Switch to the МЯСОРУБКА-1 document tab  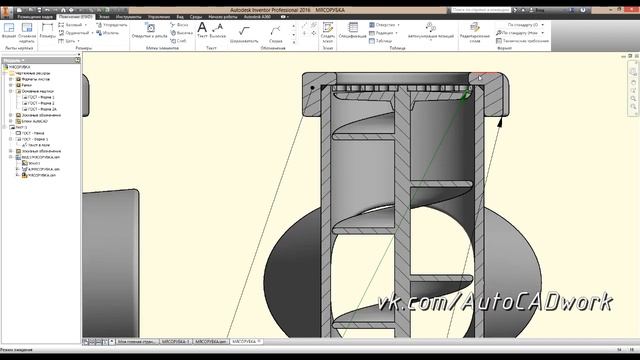(x=176, y=342)
